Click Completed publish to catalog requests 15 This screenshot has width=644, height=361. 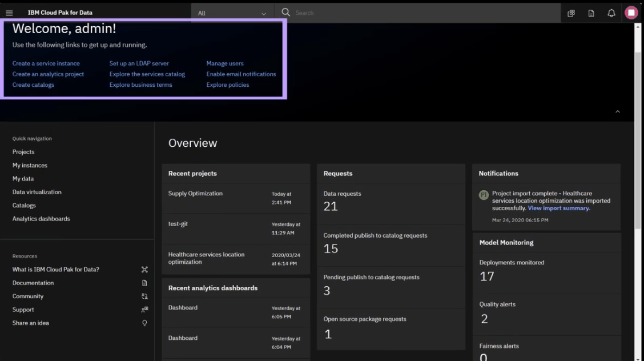(331, 249)
